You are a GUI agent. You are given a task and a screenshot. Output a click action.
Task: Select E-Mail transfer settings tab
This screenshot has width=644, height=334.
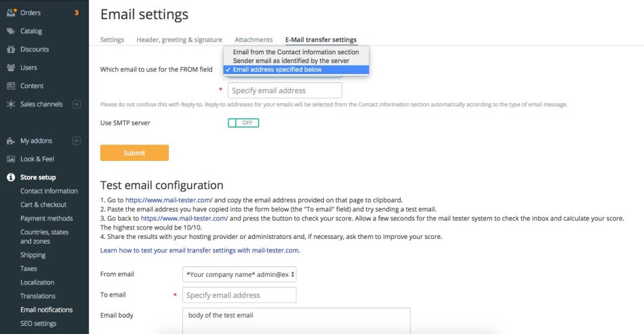coord(321,40)
